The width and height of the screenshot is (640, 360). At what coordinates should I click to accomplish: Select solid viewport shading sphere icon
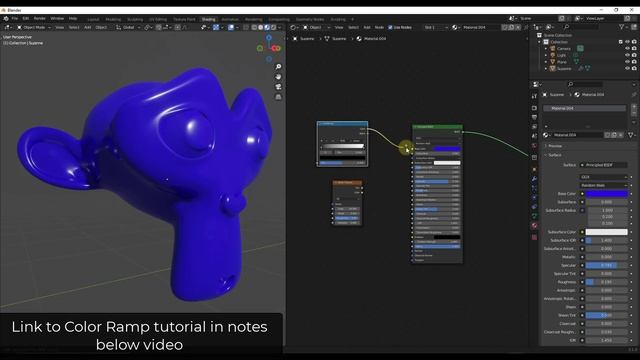tap(260, 27)
